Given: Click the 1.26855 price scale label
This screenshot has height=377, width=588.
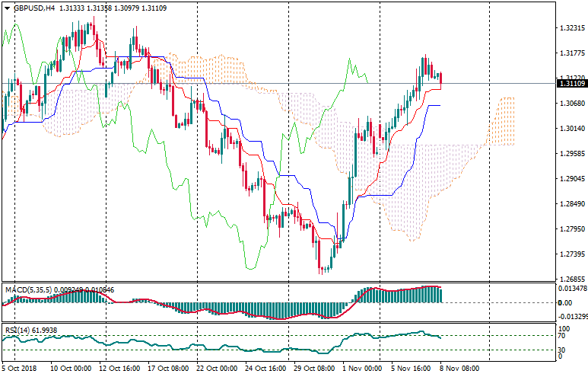Looking at the screenshot, I should [571, 279].
